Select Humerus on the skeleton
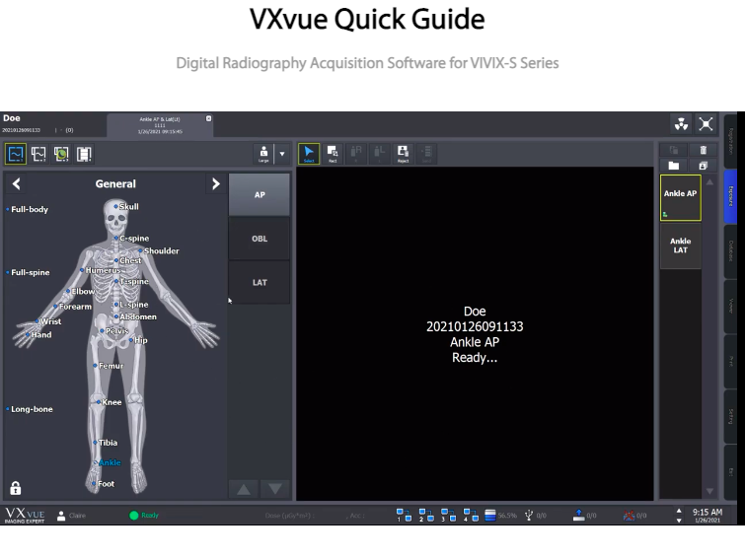The height and width of the screenshot is (560, 745). (x=101, y=270)
